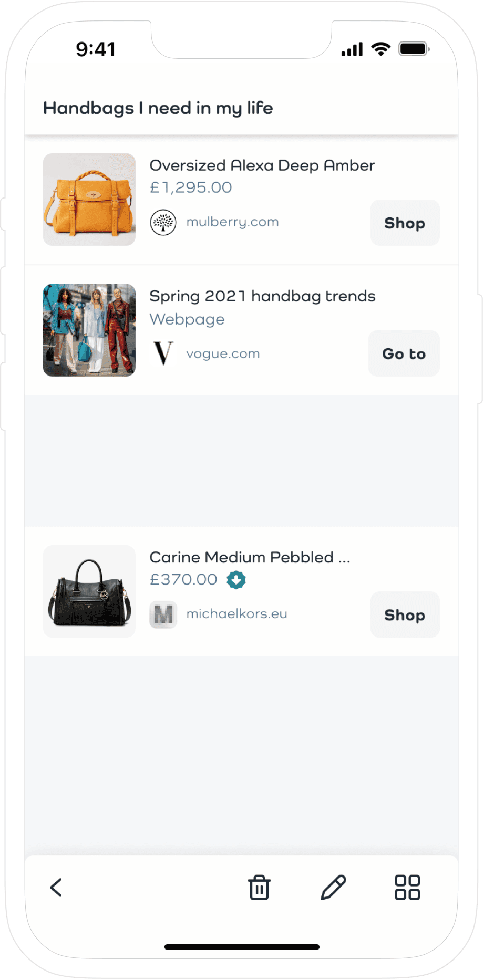The height and width of the screenshot is (980, 484).
Task: Click the Vogue V logo icon
Action: [x=163, y=353]
